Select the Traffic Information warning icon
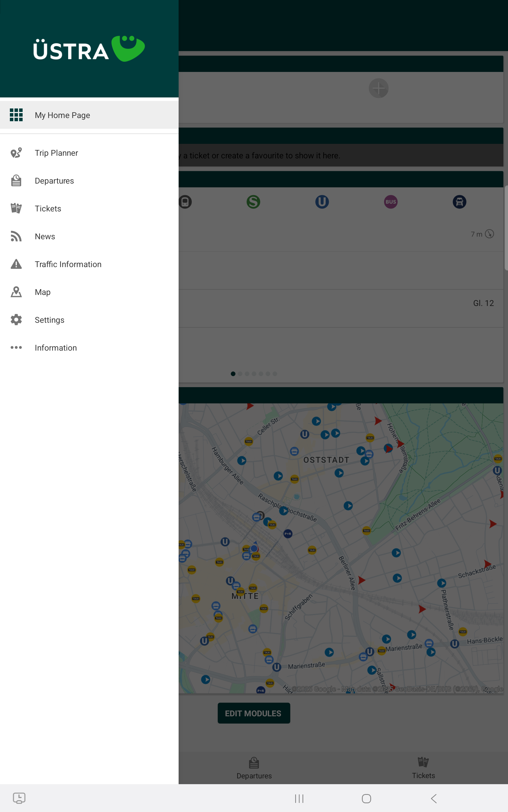508x812 pixels. [16, 264]
